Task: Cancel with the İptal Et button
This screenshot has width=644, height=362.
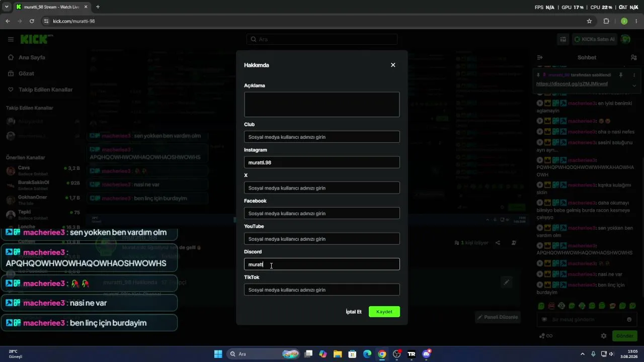Action: pos(354,312)
